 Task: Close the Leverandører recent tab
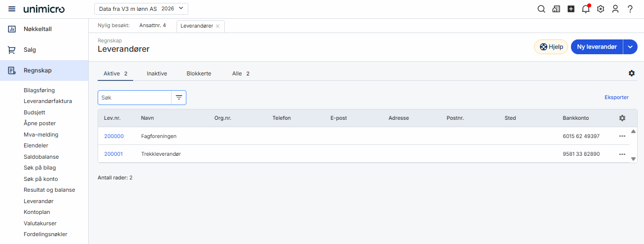(218, 26)
